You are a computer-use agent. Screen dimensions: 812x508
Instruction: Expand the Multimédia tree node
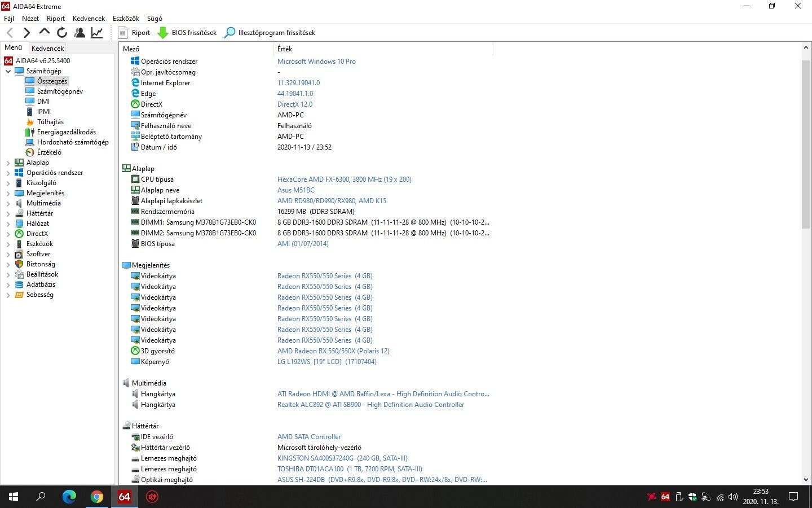pos(8,203)
